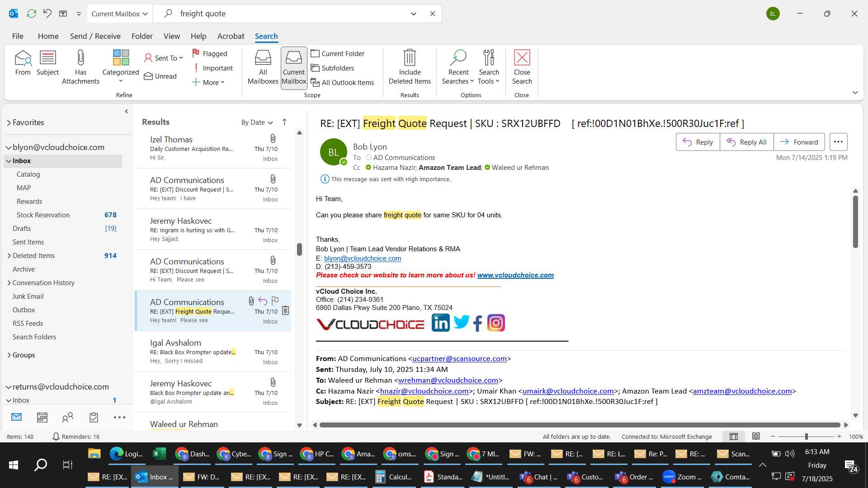Click the Send/Receive All Folders sync icon
The image size is (868, 488).
tap(31, 14)
